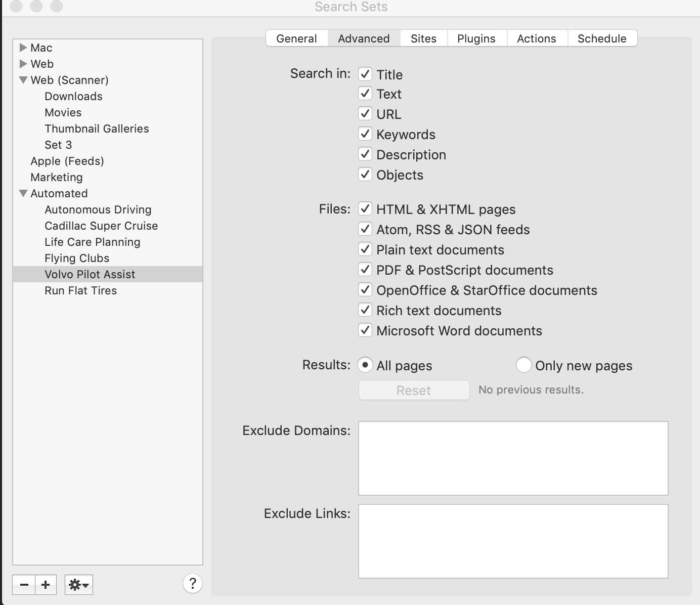Click the minus button to remove set

pyautogui.click(x=24, y=585)
